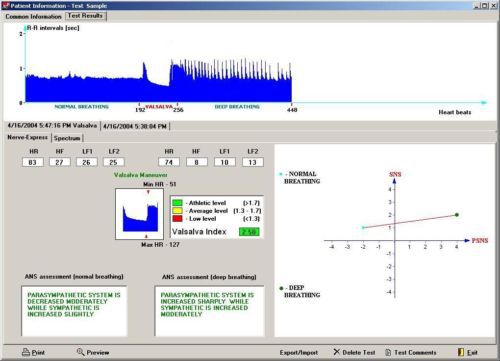500x361 pixels.
Task: Click the Print printer icon
Action: point(26,352)
